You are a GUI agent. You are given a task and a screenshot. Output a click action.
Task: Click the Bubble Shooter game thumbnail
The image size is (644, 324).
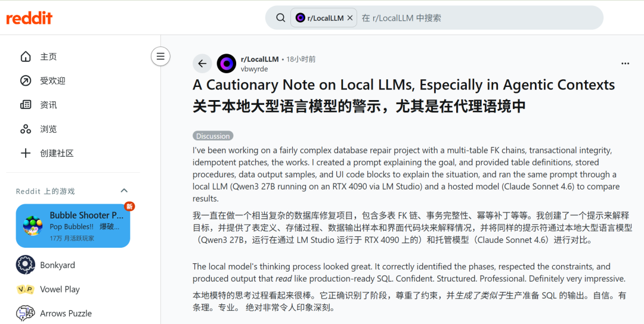coord(33,226)
